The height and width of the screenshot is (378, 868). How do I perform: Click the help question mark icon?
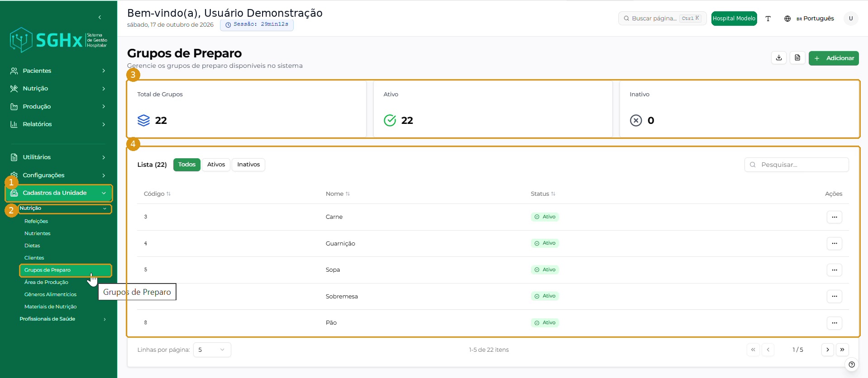[x=852, y=364]
